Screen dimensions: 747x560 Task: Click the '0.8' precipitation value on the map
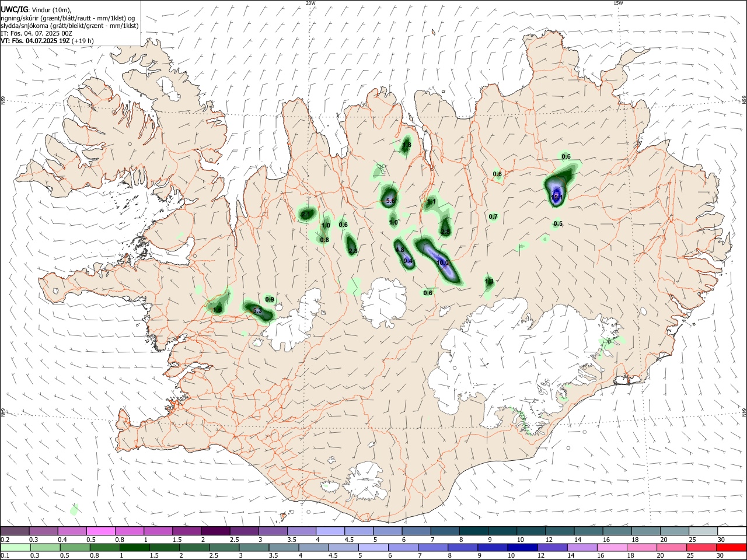tap(324, 240)
